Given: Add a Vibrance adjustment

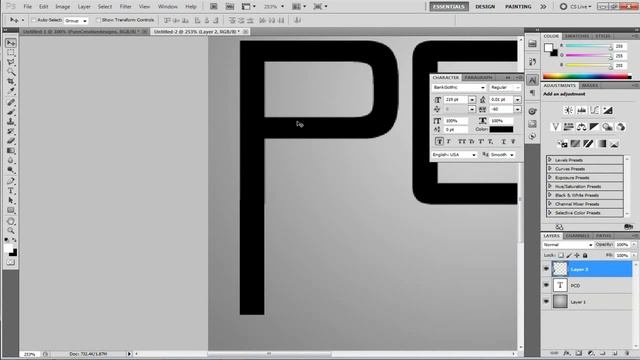Looking at the screenshot, I should pos(555,127).
